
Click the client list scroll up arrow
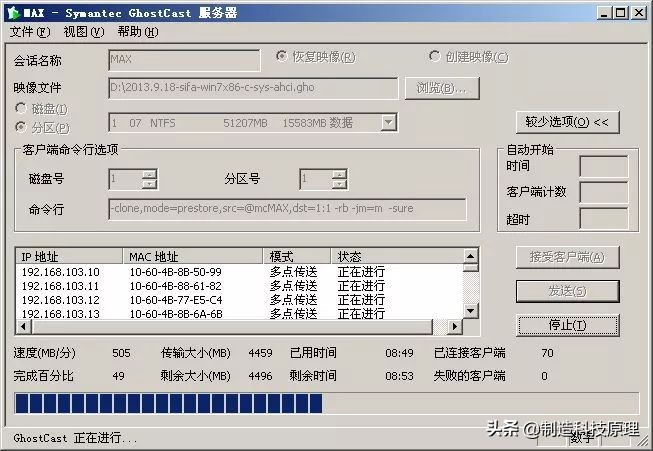pyautogui.click(x=470, y=256)
